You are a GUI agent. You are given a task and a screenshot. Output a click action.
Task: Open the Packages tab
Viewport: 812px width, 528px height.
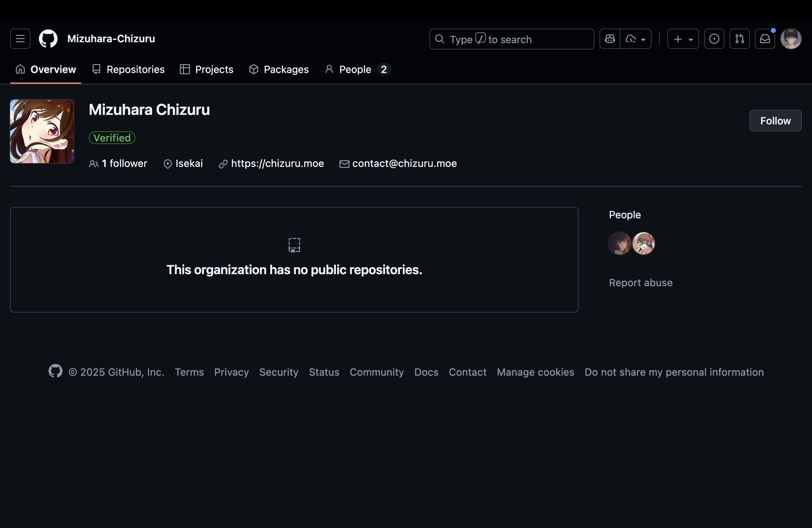coord(279,69)
